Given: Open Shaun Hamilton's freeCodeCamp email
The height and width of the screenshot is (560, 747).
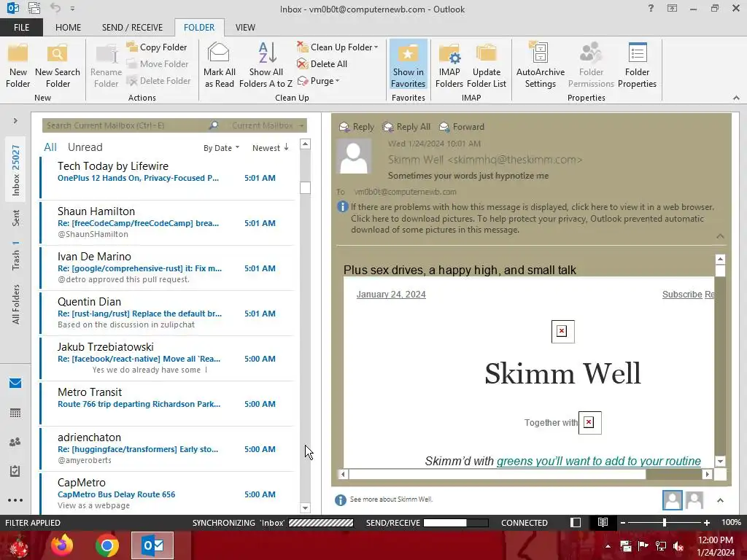Looking at the screenshot, I should 167,223.
